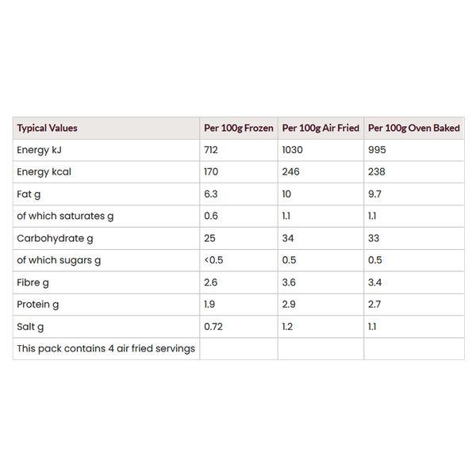The height and width of the screenshot is (476, 476).
Task: Select the 'of which sugars g' label
Action: point(59,260)
